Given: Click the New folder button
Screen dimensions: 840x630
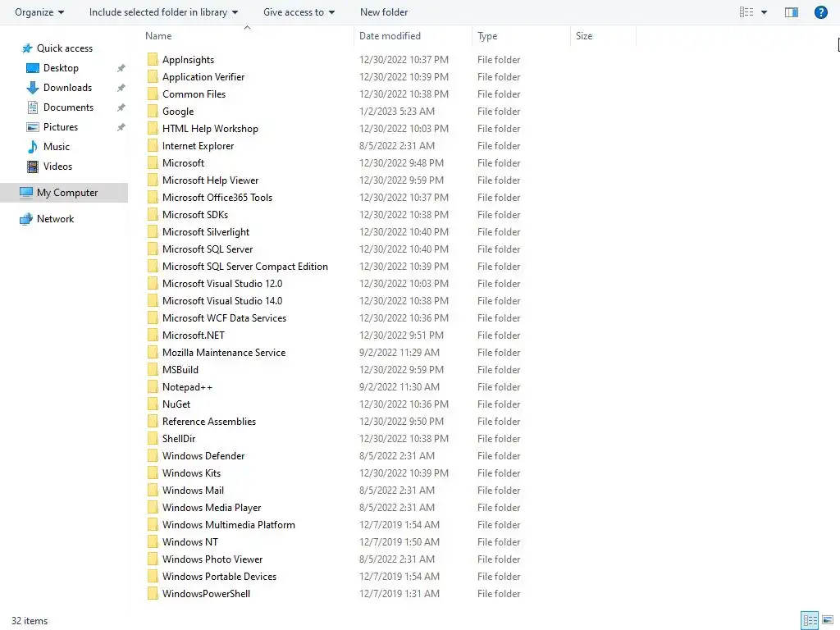Looking at the screenshot, I should pyautogui.click(x=384, y=11).
